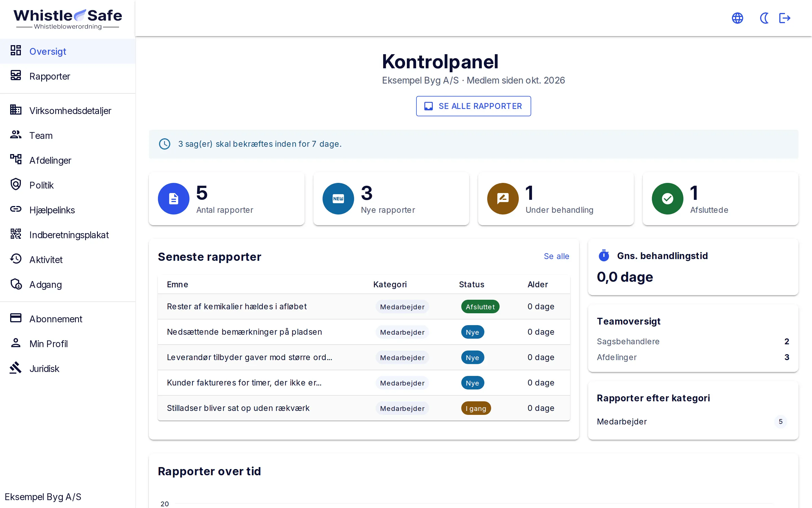Open the Antal rapporter stat card
The image size is (812, 508).
pyautogui.click(x=226, y=199)
